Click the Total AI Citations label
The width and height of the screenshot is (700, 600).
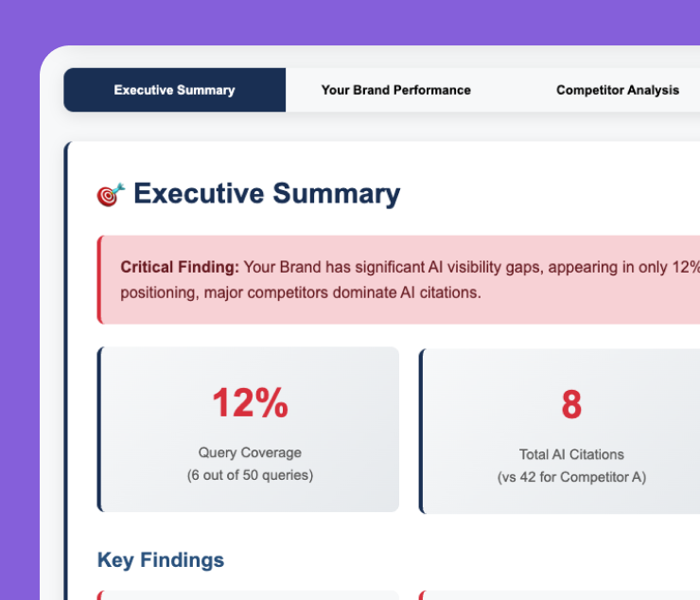571,454
